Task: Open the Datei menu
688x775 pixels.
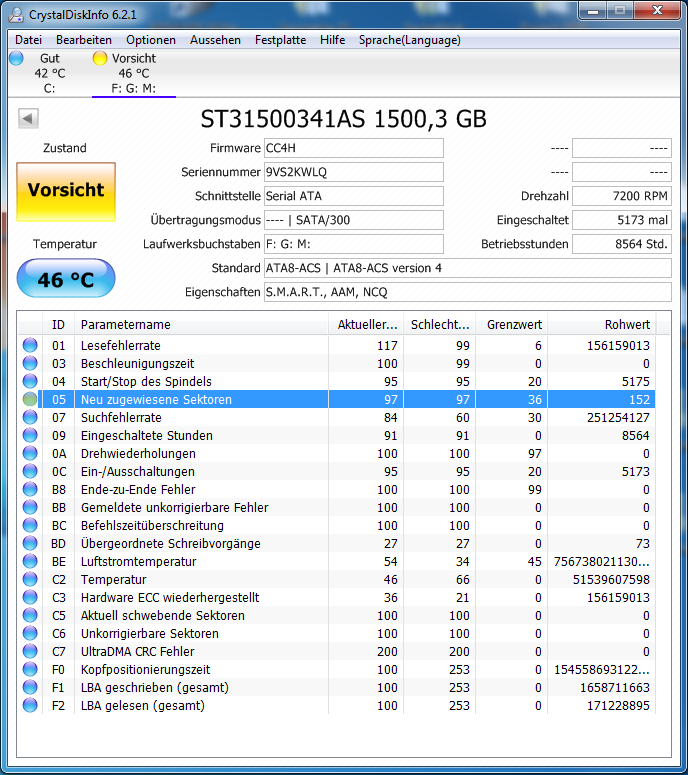Action: (x=29, y=40)
